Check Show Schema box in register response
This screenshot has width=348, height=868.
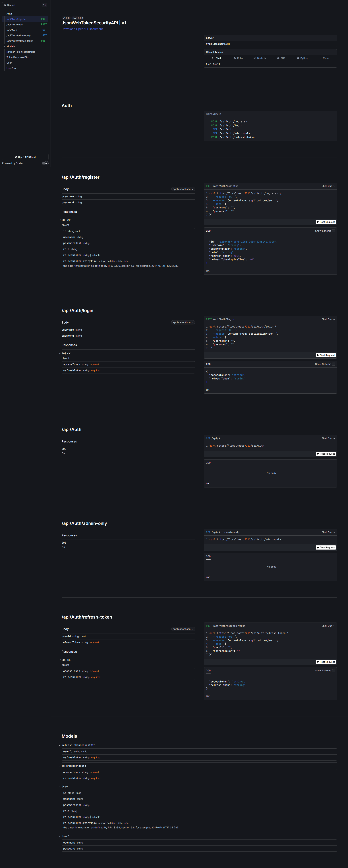333,231
